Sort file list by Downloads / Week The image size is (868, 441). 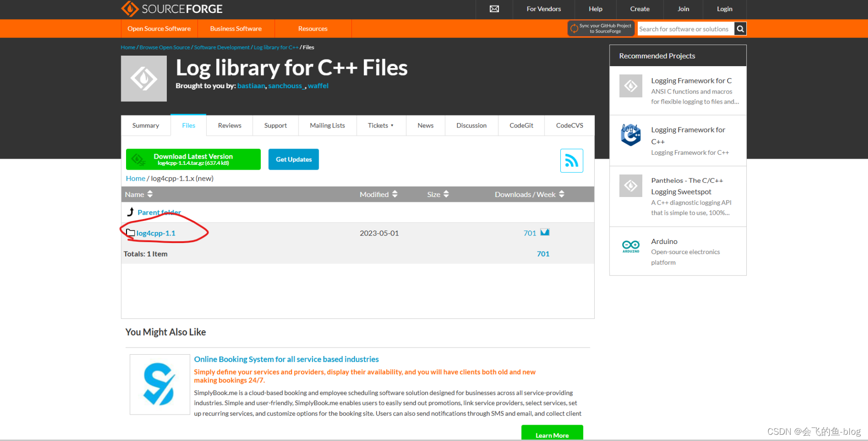coord(530,194)
